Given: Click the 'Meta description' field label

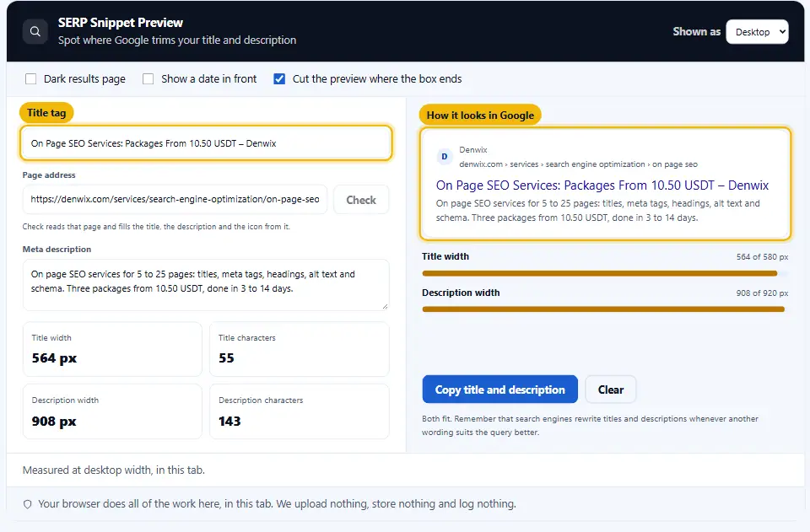Looking at the screenshot, I should point(57,250).
